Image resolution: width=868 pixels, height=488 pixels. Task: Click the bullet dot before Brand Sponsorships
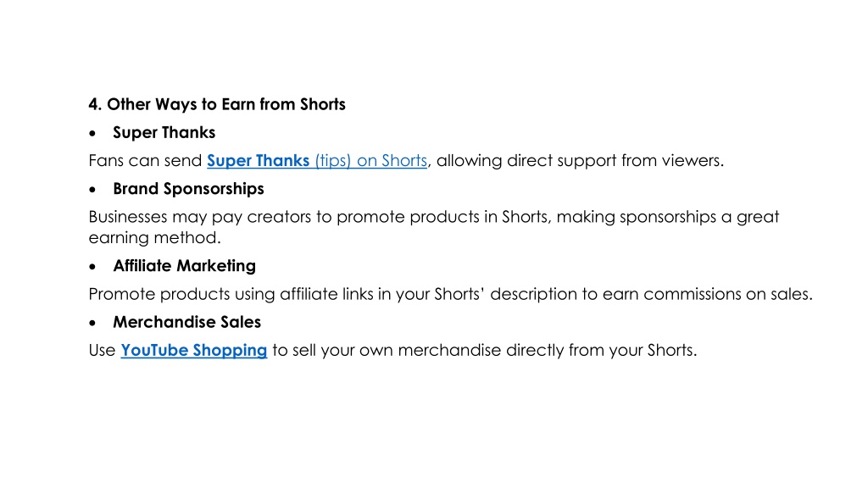pyautogui.click(x=92, y=190)
